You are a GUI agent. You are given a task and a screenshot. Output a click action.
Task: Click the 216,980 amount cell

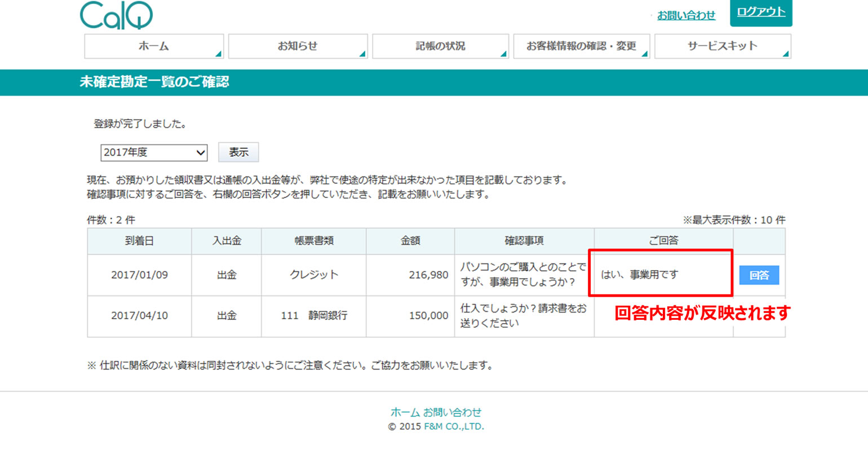(410, 275)
